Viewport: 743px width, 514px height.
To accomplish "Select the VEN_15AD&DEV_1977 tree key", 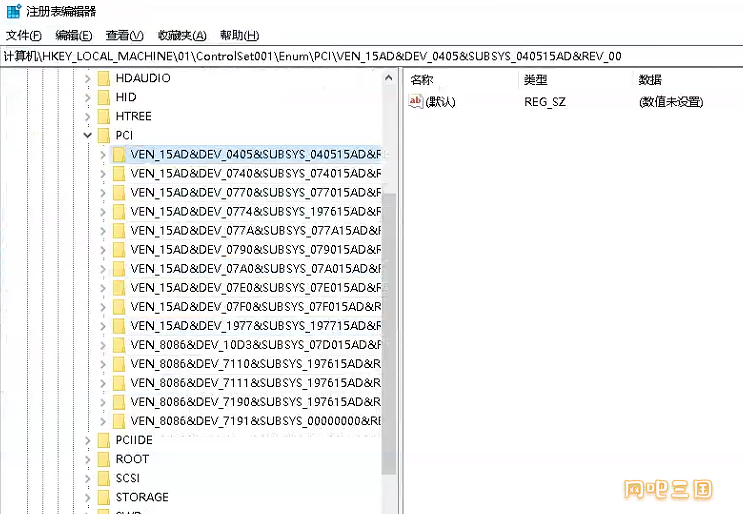I will point(256,326).
